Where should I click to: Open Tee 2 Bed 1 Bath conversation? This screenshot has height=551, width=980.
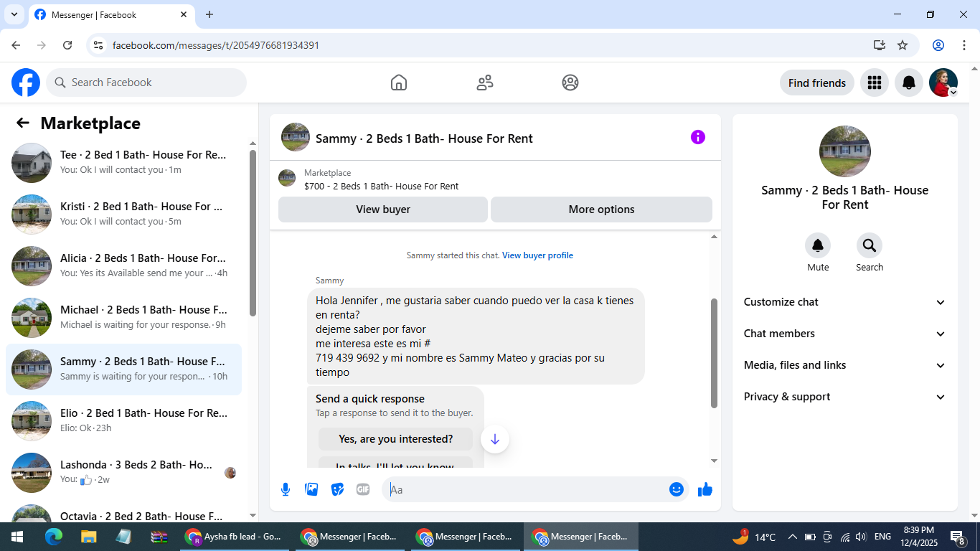click(x=123, y=163)
